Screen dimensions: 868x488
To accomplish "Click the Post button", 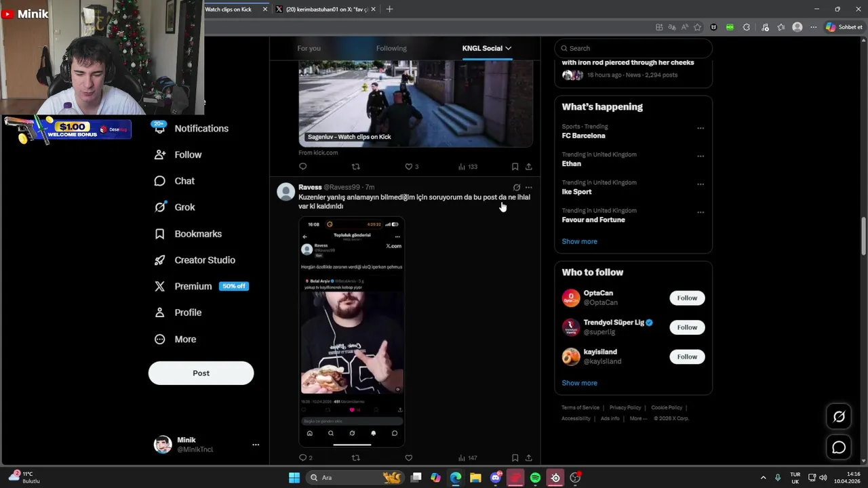I will (201, 373).
